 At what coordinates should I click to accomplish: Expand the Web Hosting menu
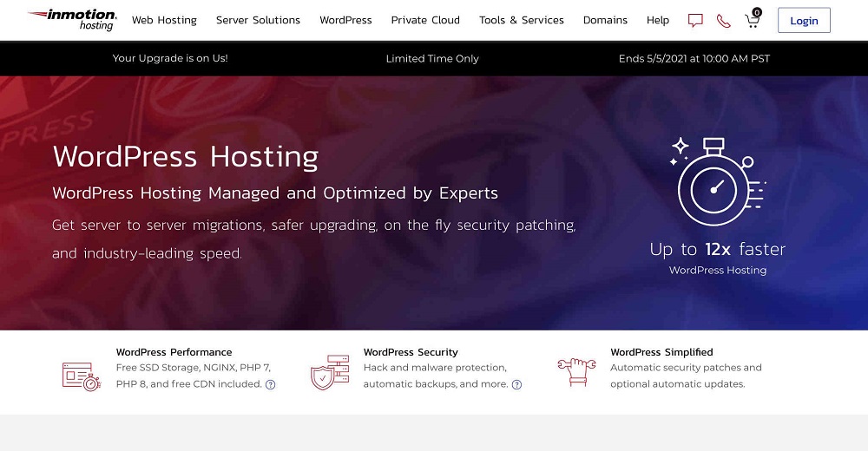[164, 20]
